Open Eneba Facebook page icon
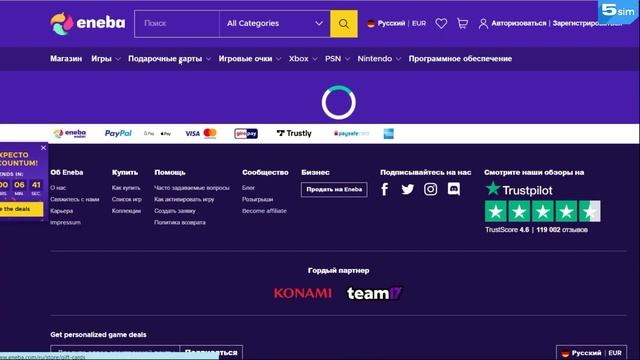 tap(384, 189)
